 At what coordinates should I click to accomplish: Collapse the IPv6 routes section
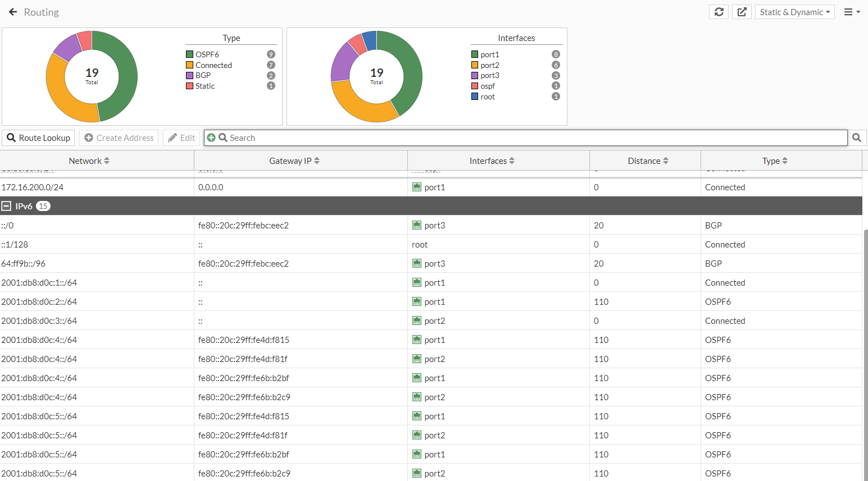point(7,205)
